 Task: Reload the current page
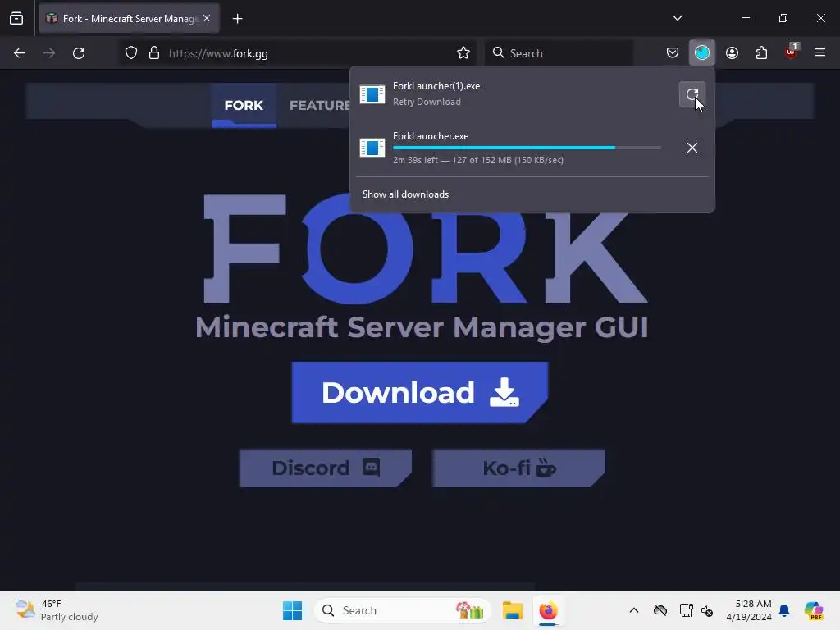(x=79, y=53)
